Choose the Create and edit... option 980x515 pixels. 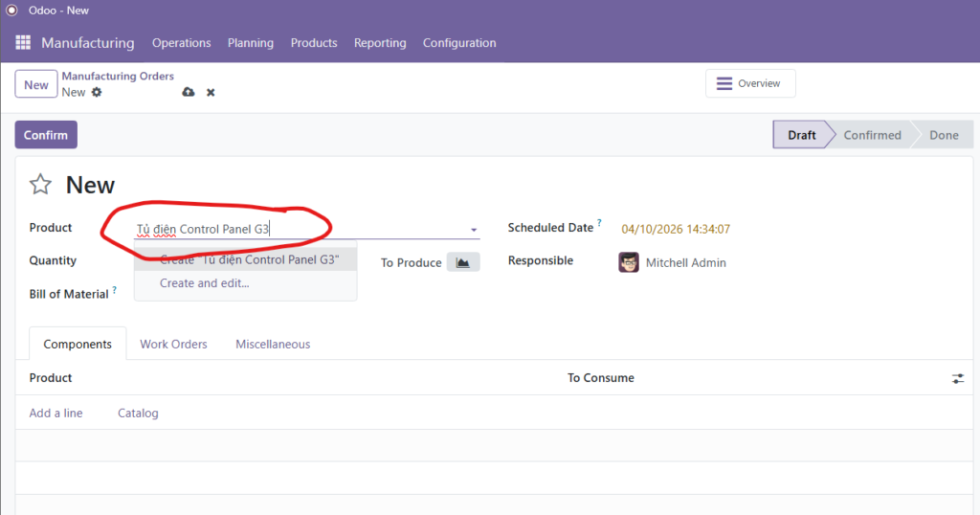pyautogui.click(x=204, y=283)
